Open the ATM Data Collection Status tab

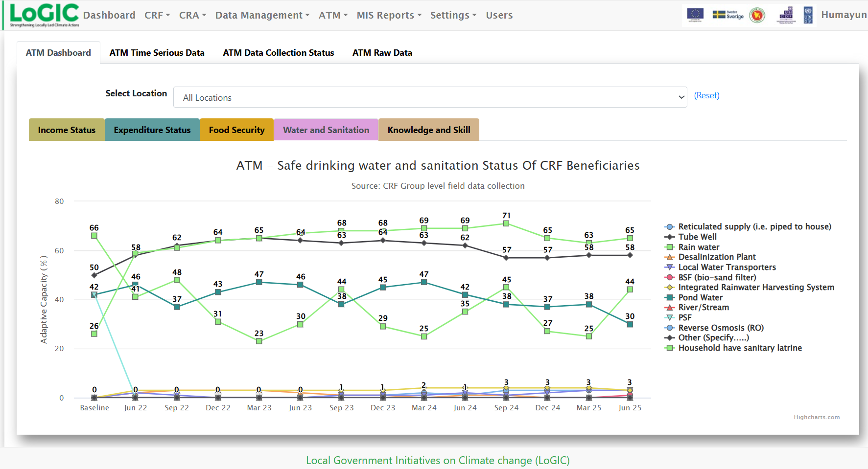(278, 53)
